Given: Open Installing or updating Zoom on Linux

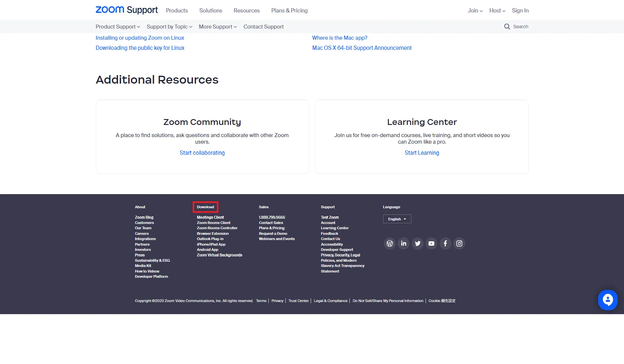Looking at the screenshot, I should (140, 38).
